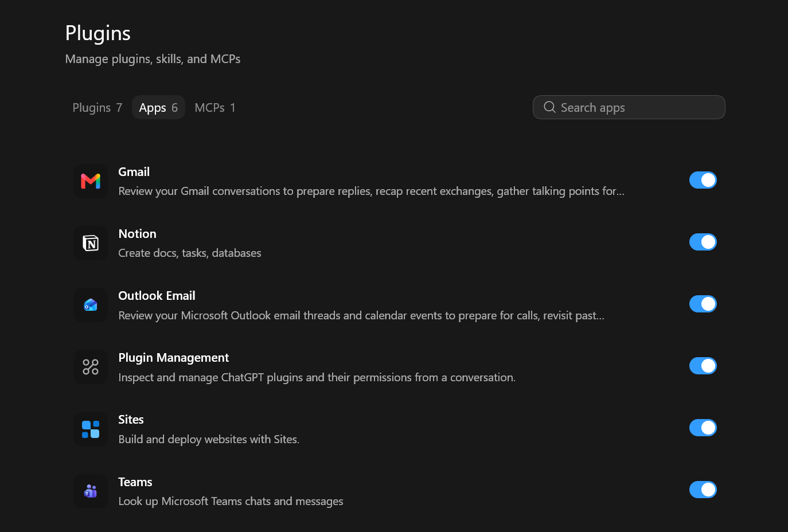Image resolution: width=788 pixels, height=532 pixels.
Task: Select the Gmail description text
Action: (372, 191)
